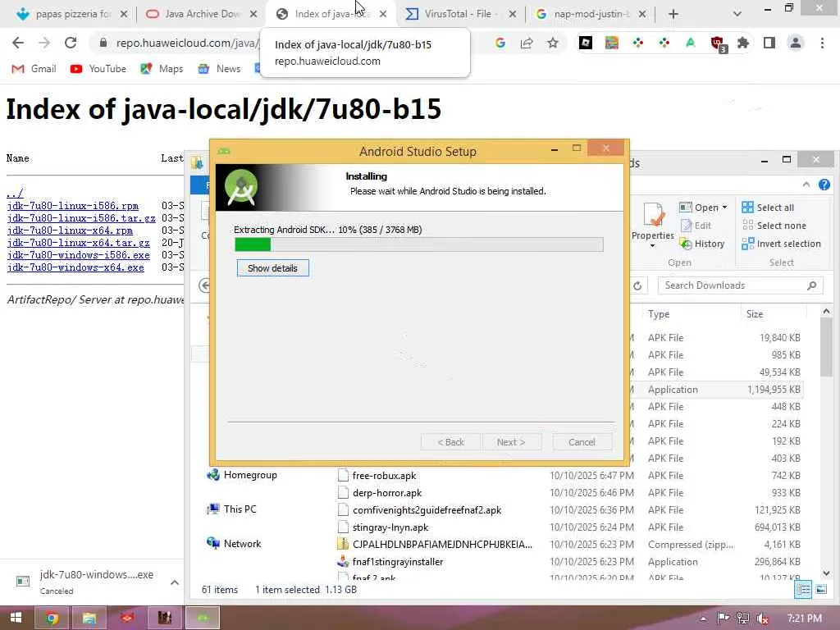Open jdk-7u80-windows-i586.exe link

tap(78, 255)
